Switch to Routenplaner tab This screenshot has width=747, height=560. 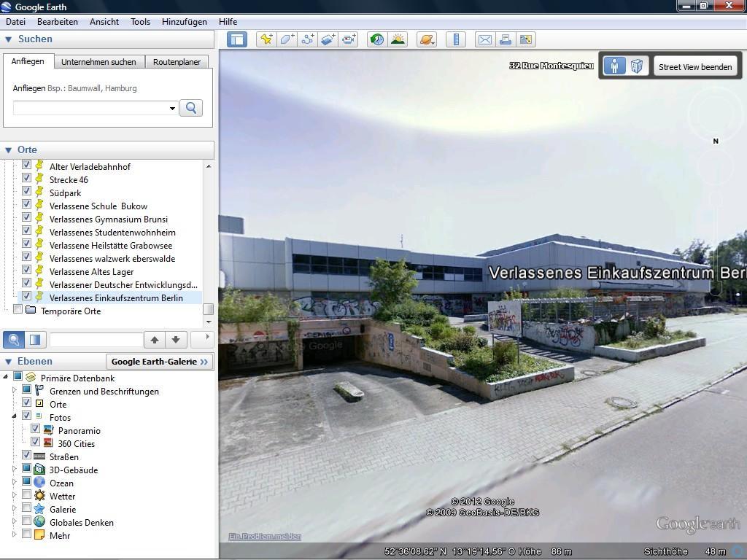click(x=177, y=62)
